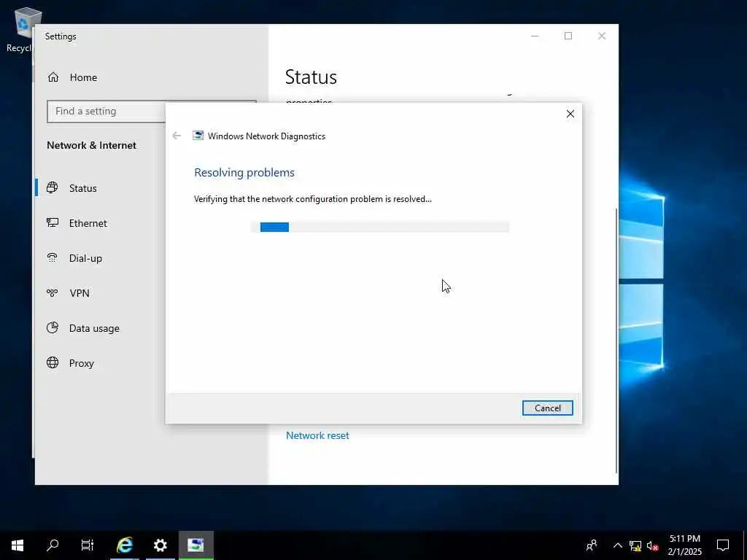Viewport: 747px width, 560px height.
Task: Click the Network & Internet heading
Action: (x=91, y=145)
